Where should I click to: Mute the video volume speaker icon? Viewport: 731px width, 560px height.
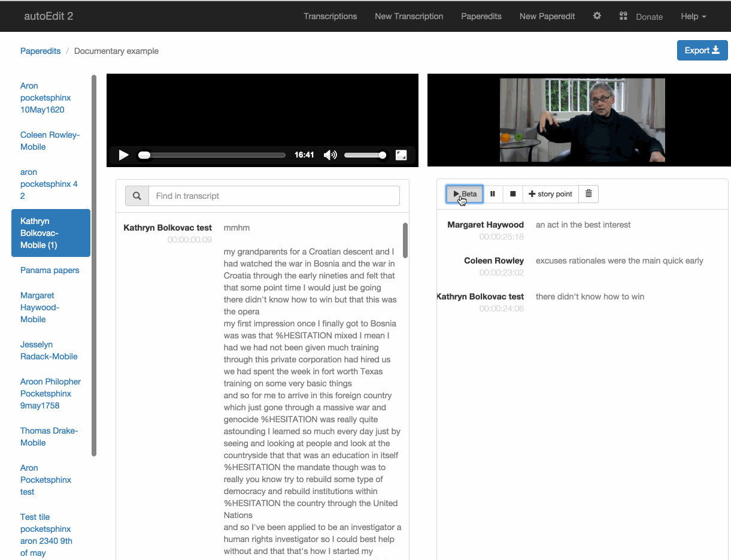tap(330, 155)
